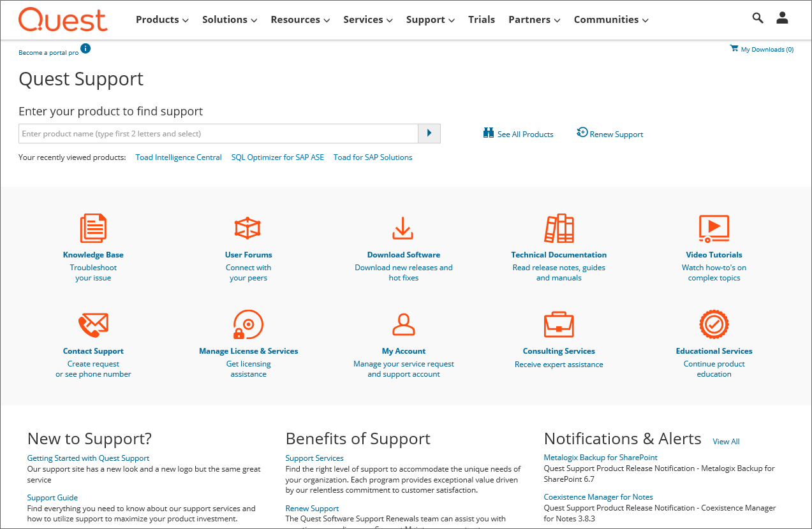812x529 pixels.
Task: Click the product name search field
Action: (218, 134)
